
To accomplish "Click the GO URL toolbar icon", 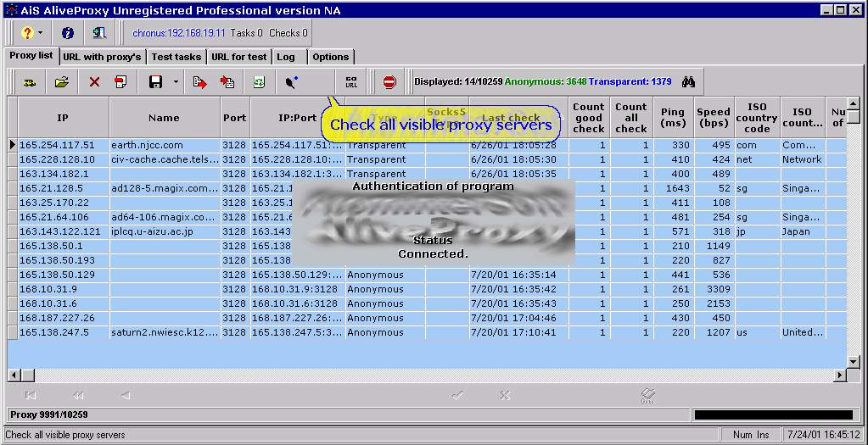I will point(351,82).
